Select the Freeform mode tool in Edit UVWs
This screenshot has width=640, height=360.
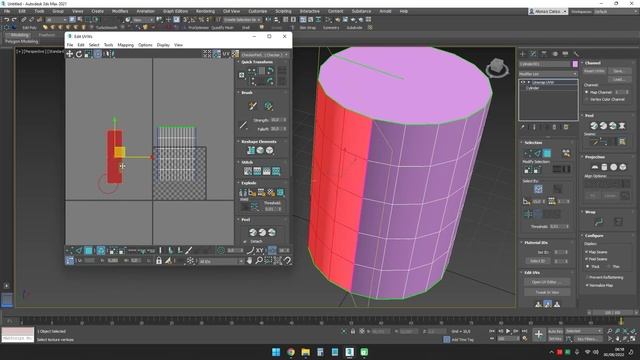click(x=98, y=54)
